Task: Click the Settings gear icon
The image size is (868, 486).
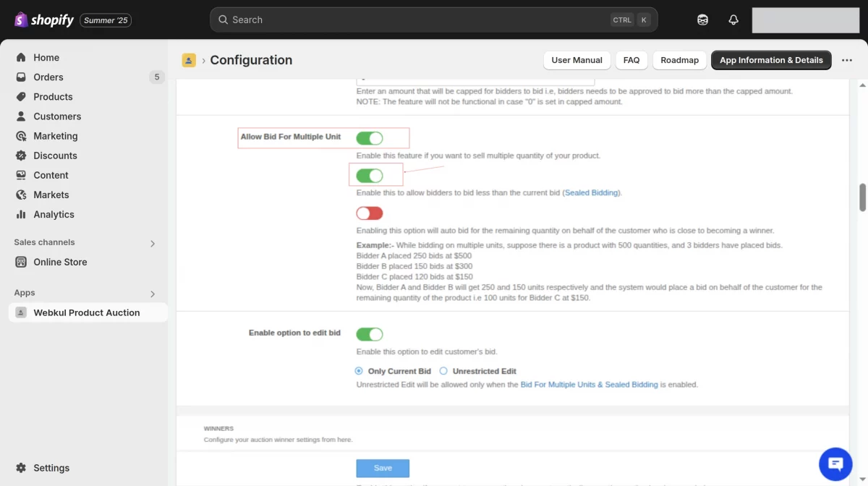Action: click(x=21, y=468)
